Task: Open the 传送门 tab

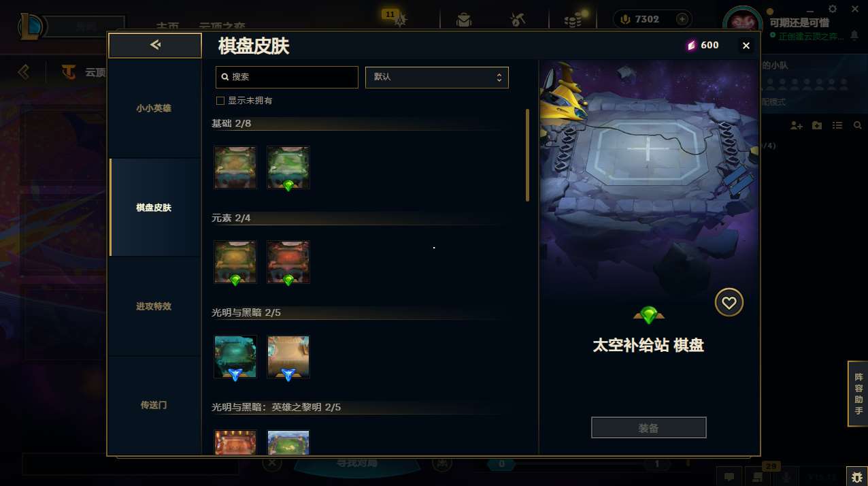Action: [x=154, y=405]
